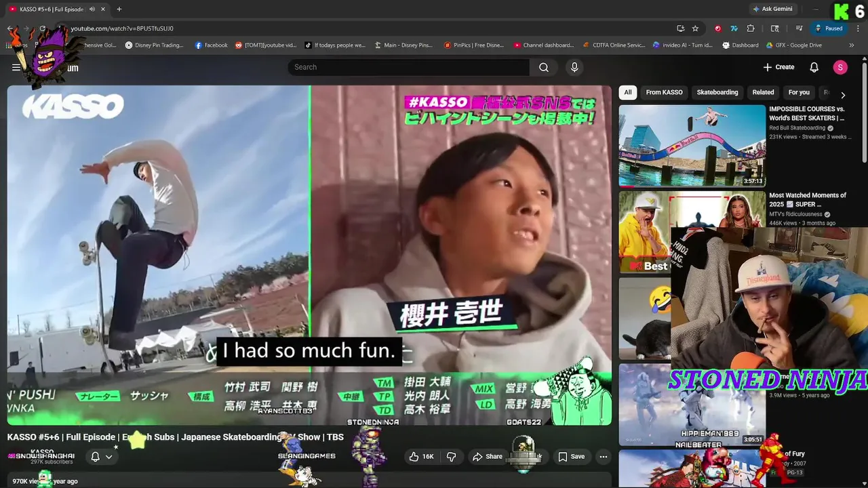Open the Paused profile button
The height and width of the screenshot is (488, 868).
(x=829, y=28)
